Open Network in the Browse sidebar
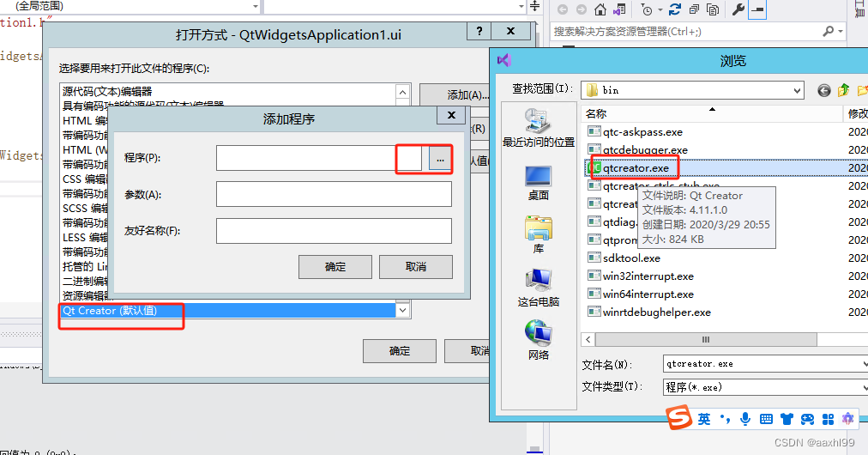868x455 pixels. pos(538,340)
